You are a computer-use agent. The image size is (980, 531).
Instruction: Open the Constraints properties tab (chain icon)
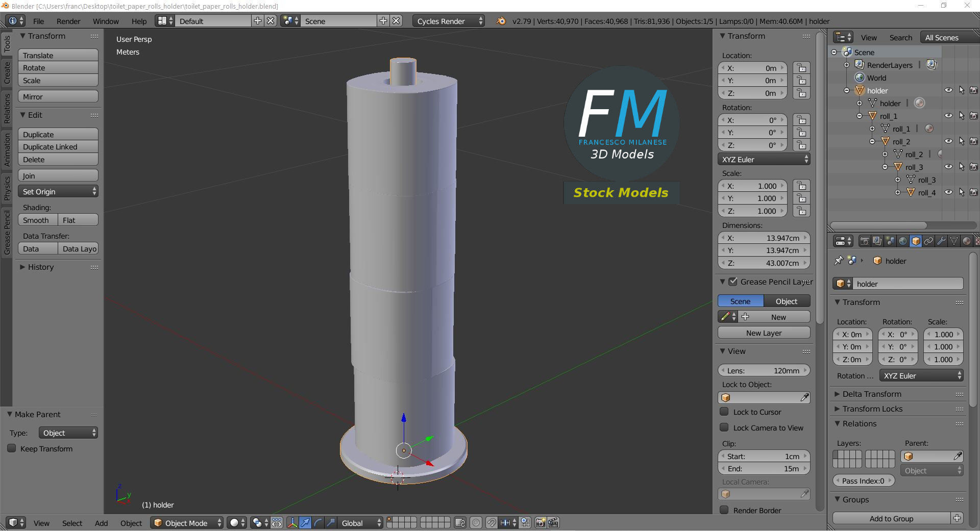click(x=928, y=241)
